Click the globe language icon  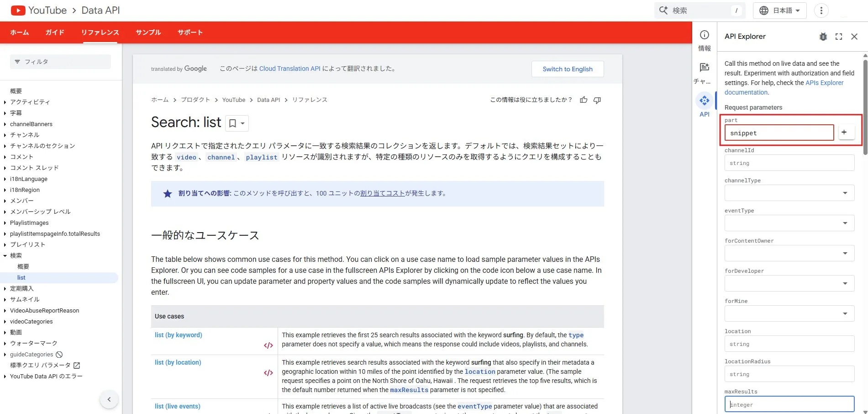tap(764, 11)
